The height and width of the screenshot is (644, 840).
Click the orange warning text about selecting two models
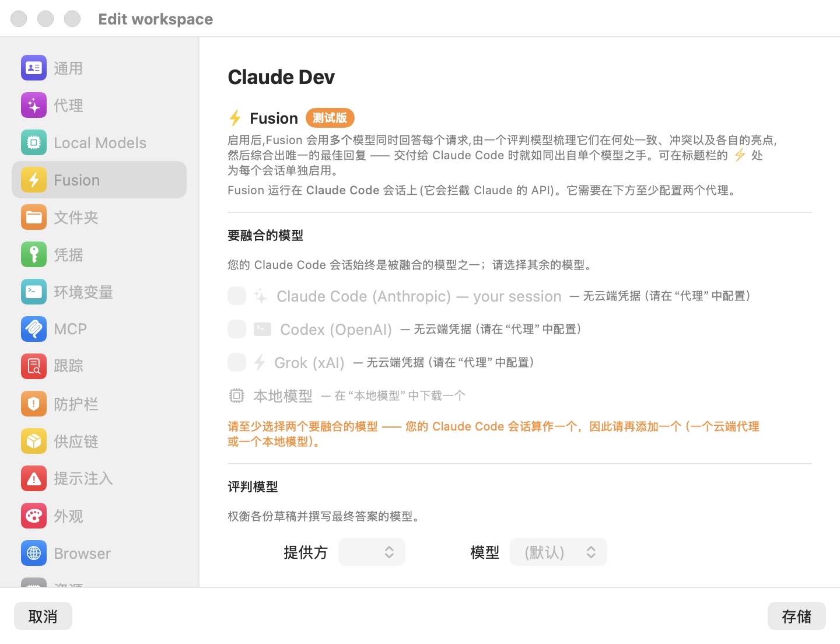(x=494, y=434)
